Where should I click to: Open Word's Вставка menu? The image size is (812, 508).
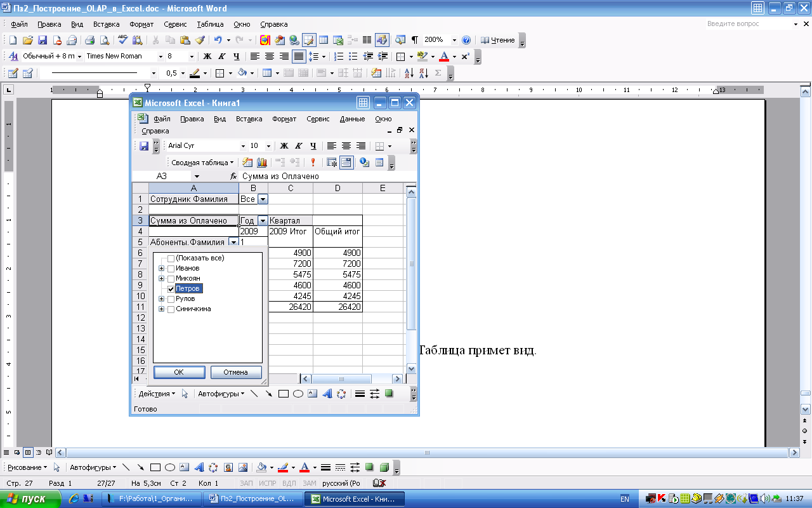pos(106,24)
